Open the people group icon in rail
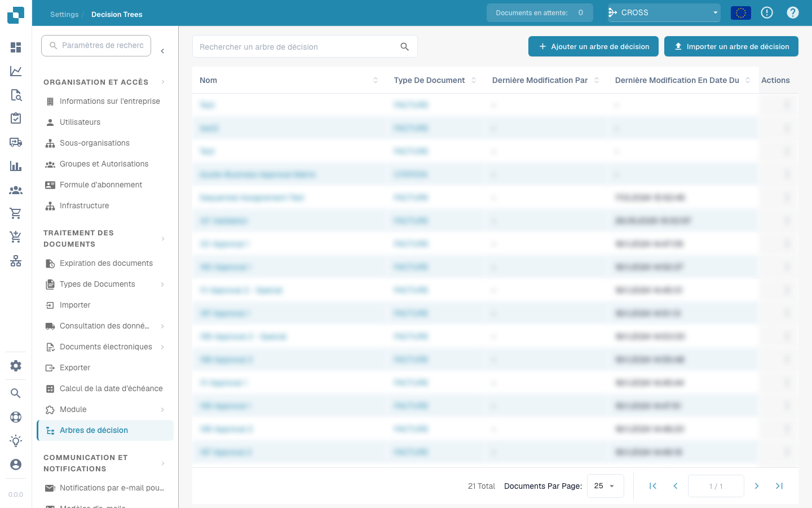This screenshot has width=812, height=508. tap(16, 190)
